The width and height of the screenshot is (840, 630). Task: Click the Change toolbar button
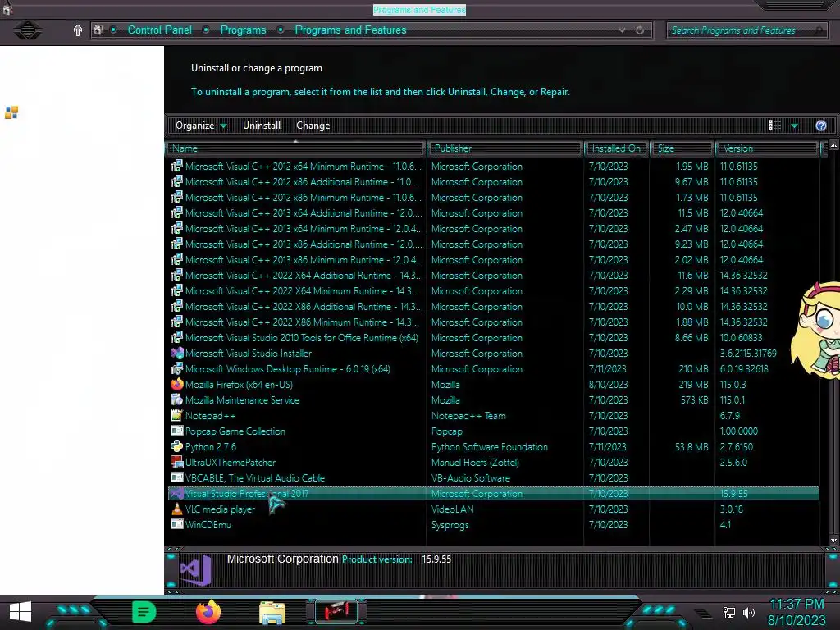pos(313,126)
